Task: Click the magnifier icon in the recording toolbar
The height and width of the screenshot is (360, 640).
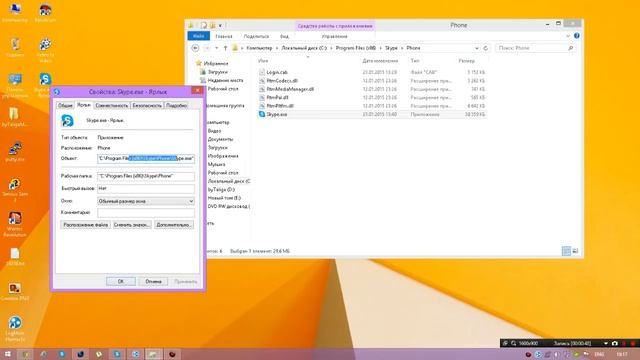Action: click(x=513, y=343)
